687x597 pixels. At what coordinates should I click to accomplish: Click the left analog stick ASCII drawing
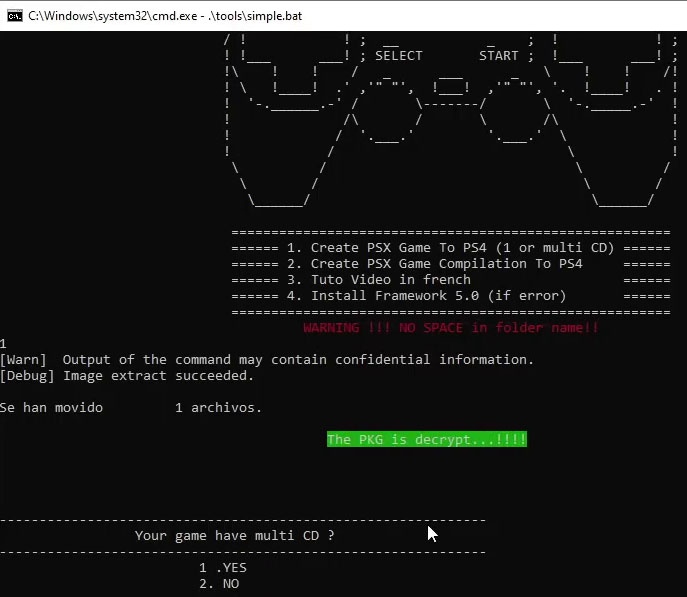[387, 111]
